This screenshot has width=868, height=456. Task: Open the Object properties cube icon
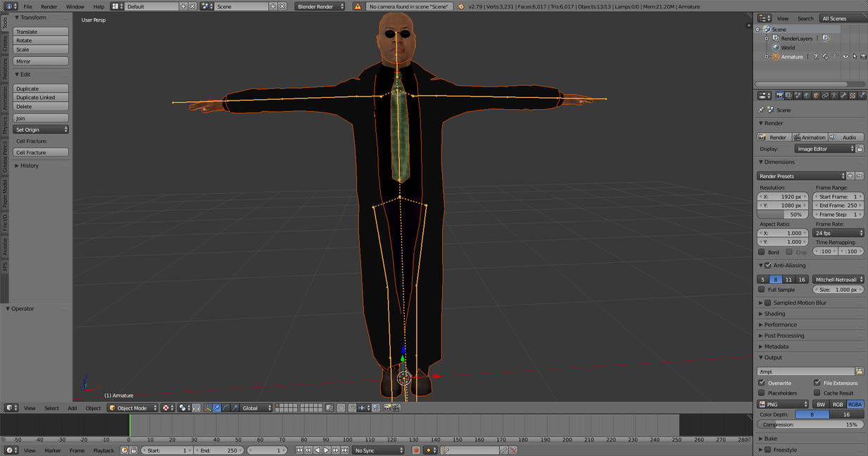click(x=816, y=96)
